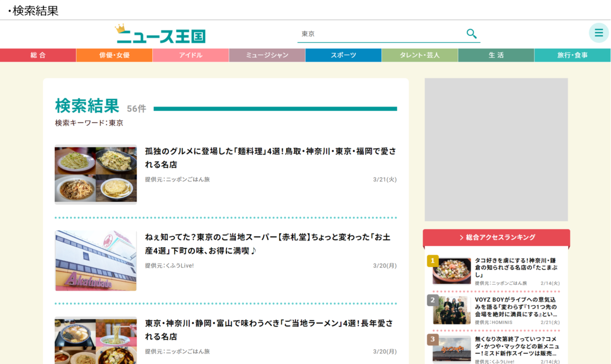Image resolution: width=611 pixels, height=364 pixels.
Task: Click 提供元:HOMINIS in the ranking list
Action: 493,322
